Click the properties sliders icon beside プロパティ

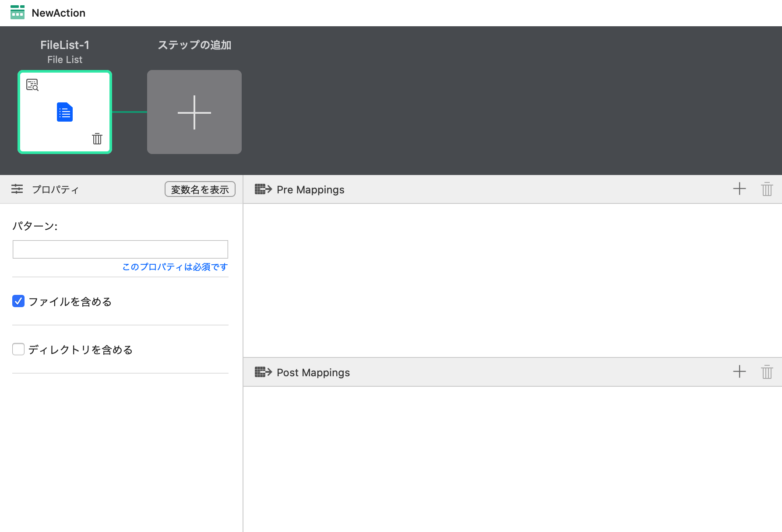[17, 189]
